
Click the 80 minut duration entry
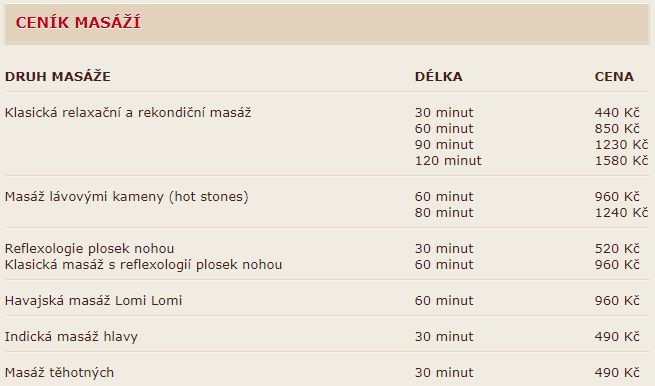(x=444, y=213)
